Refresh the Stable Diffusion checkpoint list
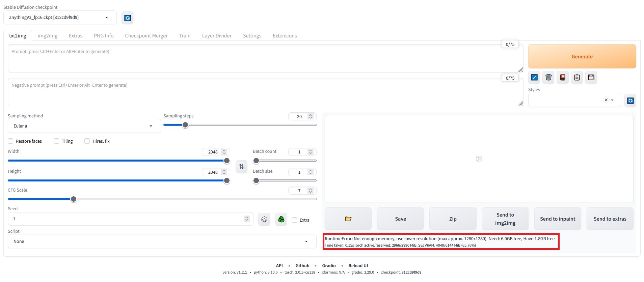The image size is (644, 282). click(128, 18)
